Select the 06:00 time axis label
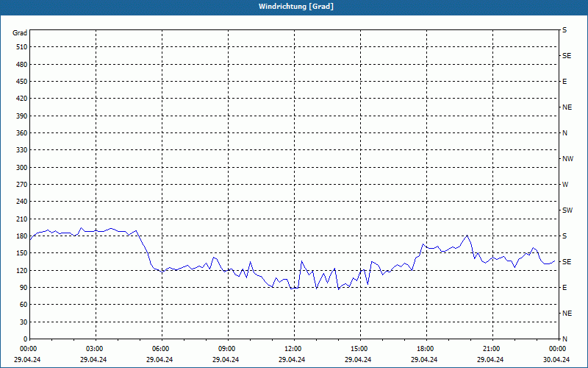 tap(162, 349)
